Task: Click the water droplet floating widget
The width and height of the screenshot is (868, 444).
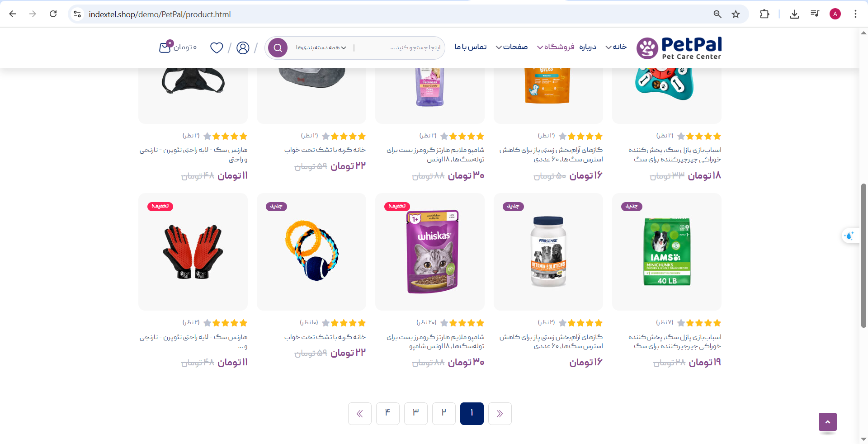Action: point(849,236)
